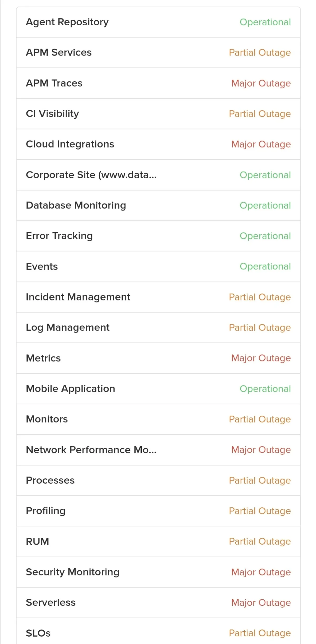
Task: Click the Major Outage status for APM Traces
Action: (x=261, y=83)
